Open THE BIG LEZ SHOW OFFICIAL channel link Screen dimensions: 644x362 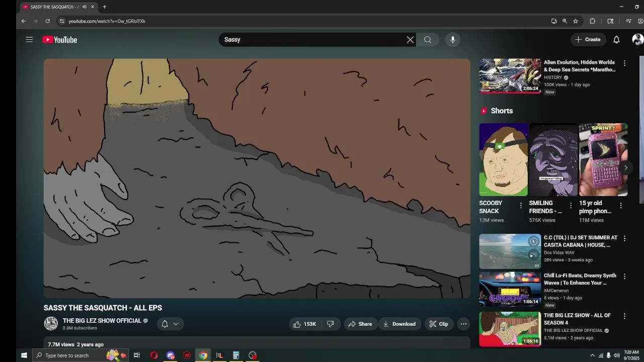pos(102,321)
